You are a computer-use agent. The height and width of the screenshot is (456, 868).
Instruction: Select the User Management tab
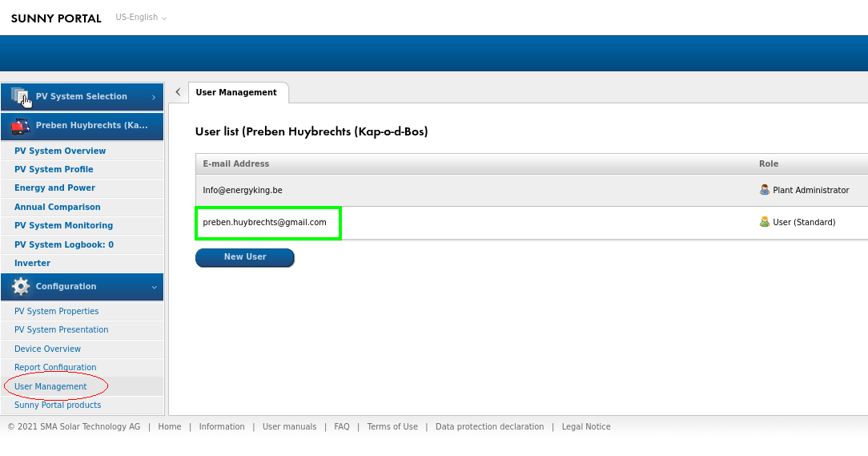(236, 93)
